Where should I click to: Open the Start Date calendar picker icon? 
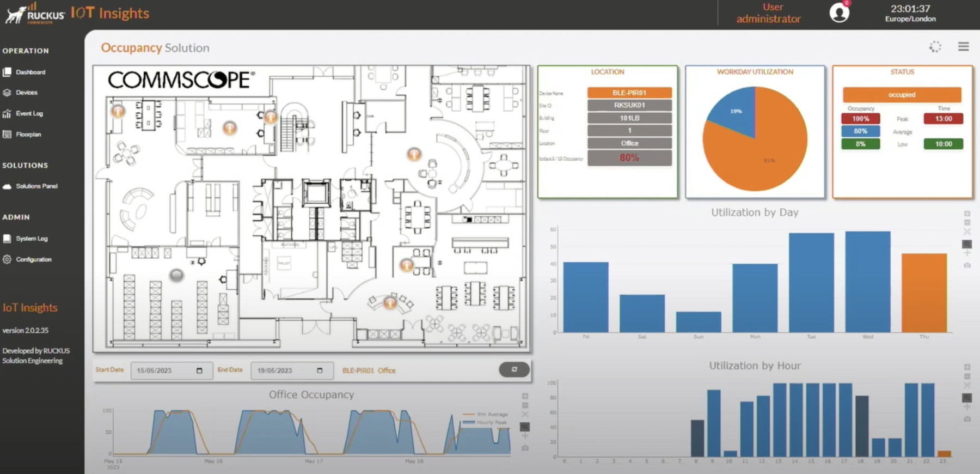click(x=199, y=370)
